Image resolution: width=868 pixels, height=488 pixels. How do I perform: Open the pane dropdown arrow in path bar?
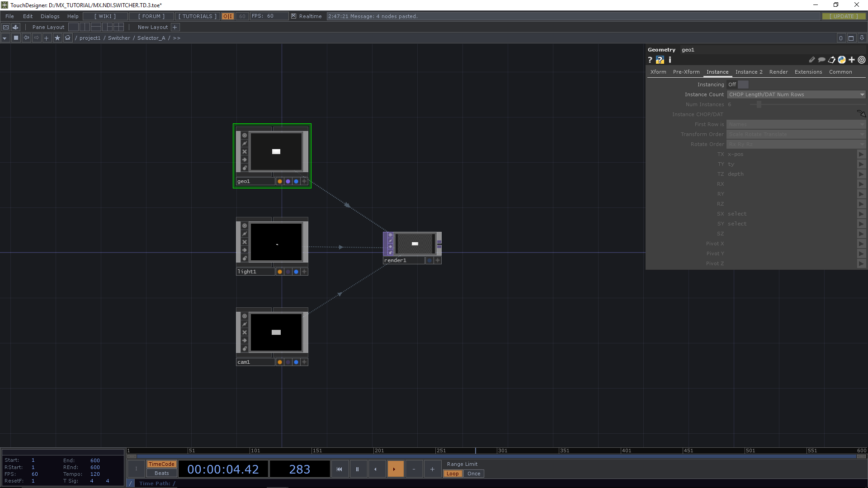[5, 38]
